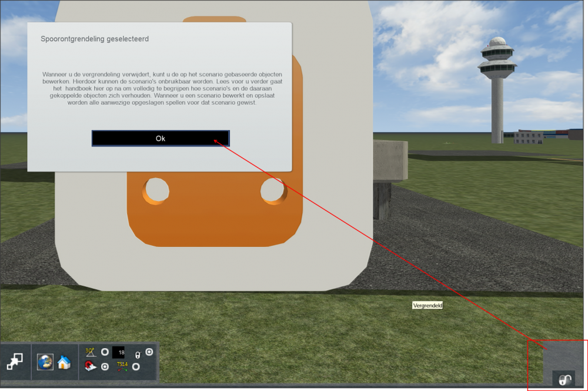Screen dimensions: 588x391
Task: Click the Ok button in the dialog
Action: 161,138
